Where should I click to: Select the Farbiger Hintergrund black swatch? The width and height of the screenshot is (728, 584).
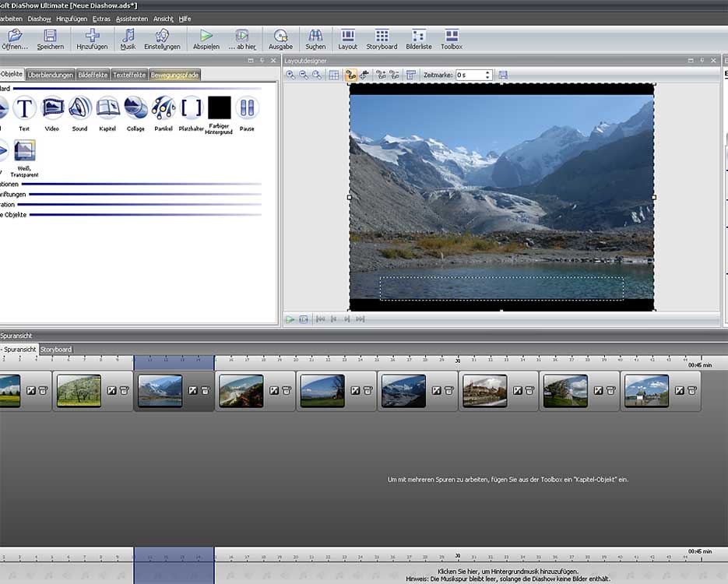click(220, 108)
